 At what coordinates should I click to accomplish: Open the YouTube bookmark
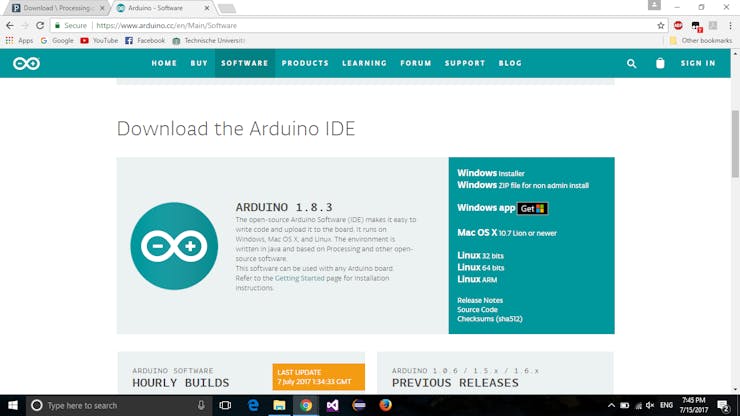(x=99, y=41)
